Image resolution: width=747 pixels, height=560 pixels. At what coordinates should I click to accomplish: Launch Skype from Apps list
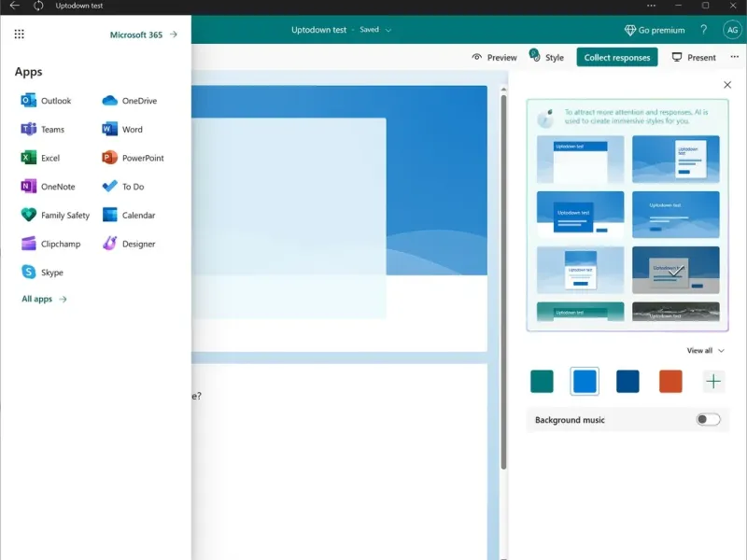[42, 272]
